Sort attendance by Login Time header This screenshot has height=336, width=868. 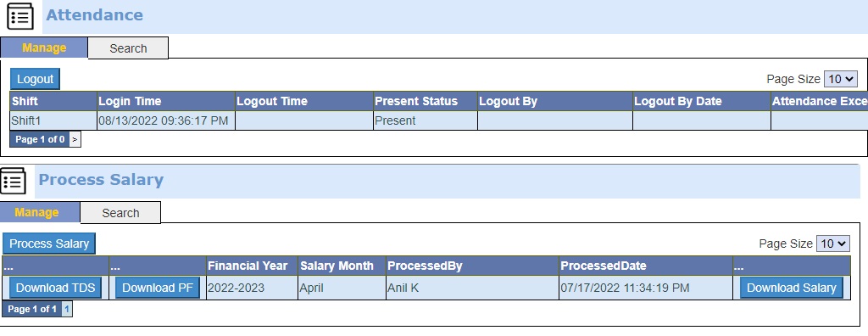130,102
